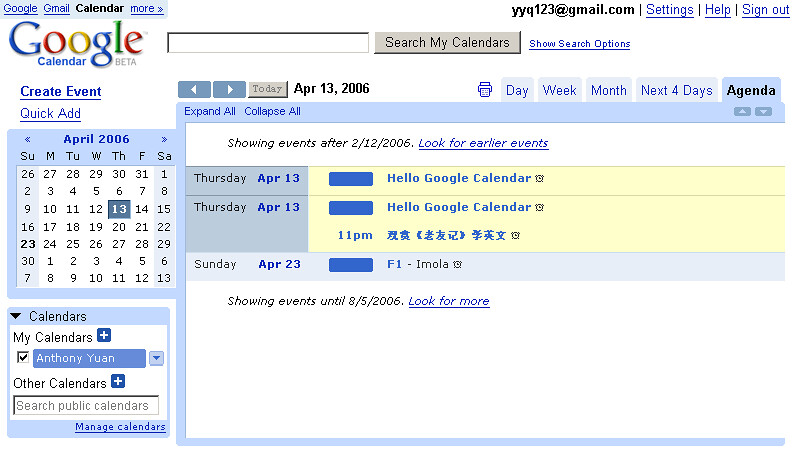Collapse all agenda events

[x=272, y=112]
